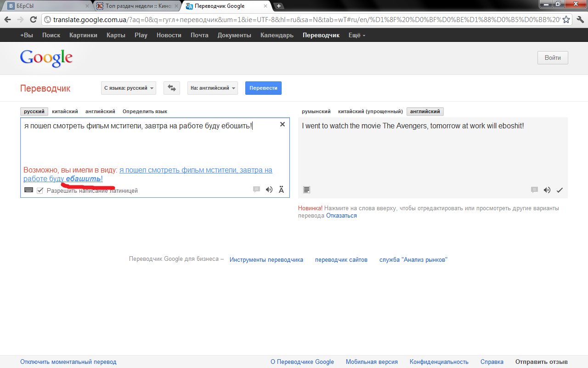Screen dimensions: 588x368
Task: Go forward in browser history
Action: 20,19
